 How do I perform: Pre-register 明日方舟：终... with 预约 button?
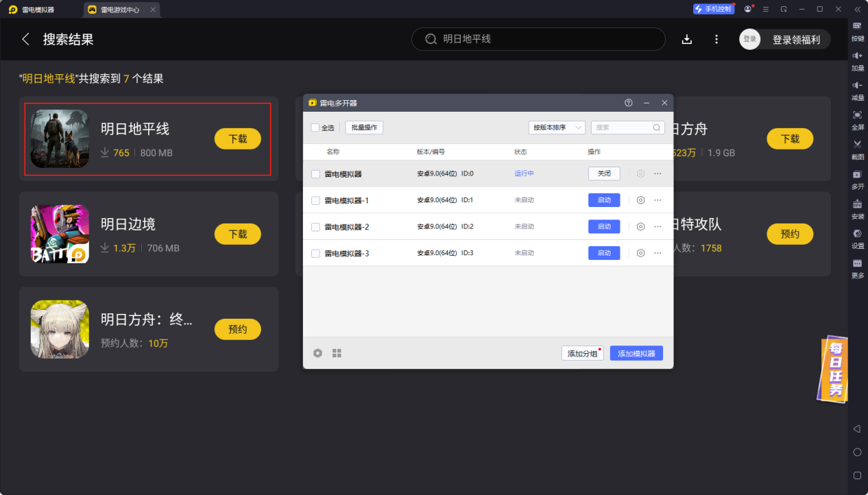(x=238, y=329)
